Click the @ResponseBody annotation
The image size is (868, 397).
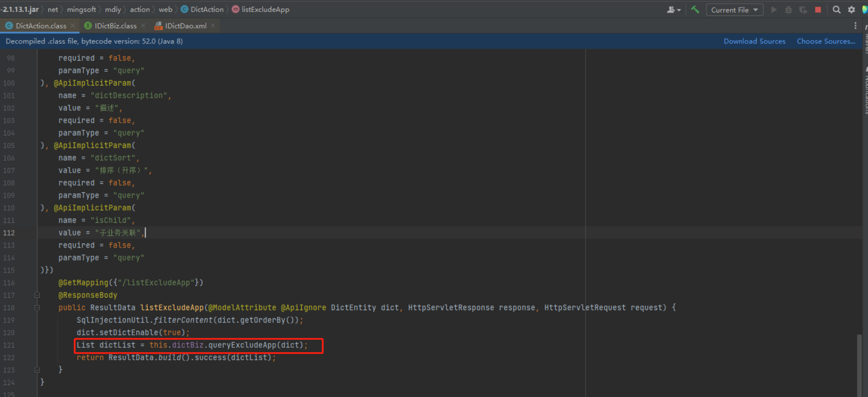(x=88, y=295)
